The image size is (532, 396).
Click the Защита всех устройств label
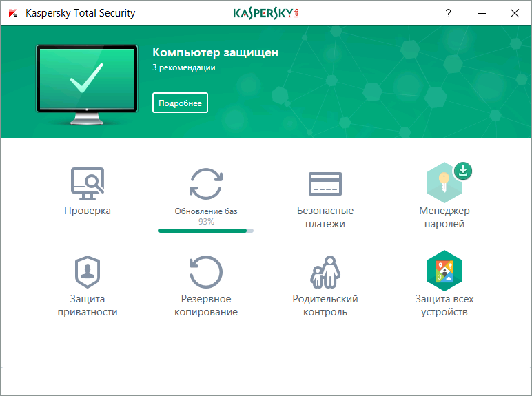point(444,305)
